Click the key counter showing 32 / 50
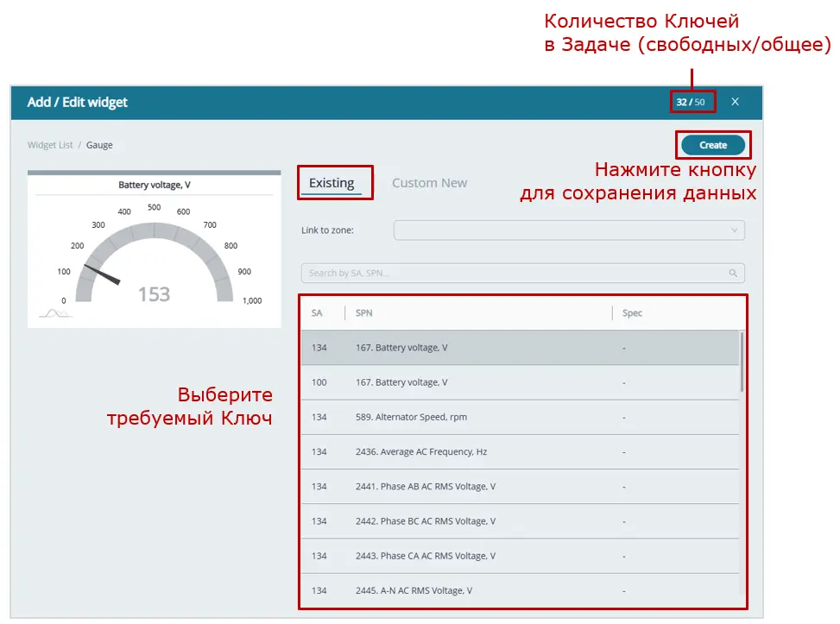Screen dimensions: 840x624 [693, 101]
